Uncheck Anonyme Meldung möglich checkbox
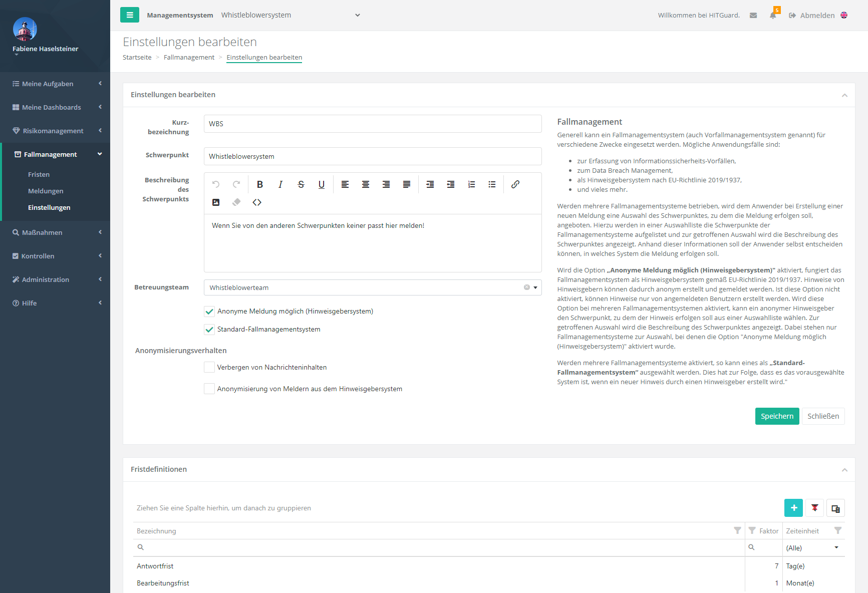Image resolution: width=868 pixels, height=593 pixels. [x=209, y=312]
